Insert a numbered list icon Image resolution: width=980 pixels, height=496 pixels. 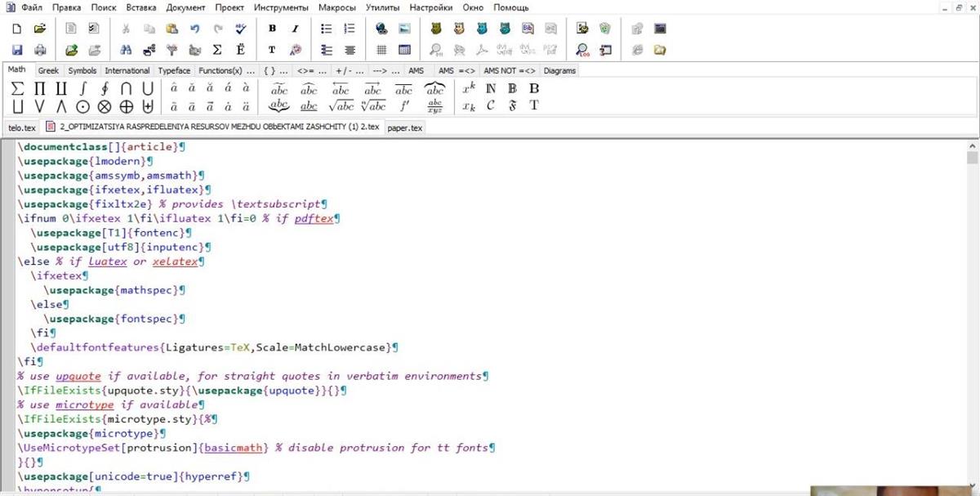click(350, 29)
